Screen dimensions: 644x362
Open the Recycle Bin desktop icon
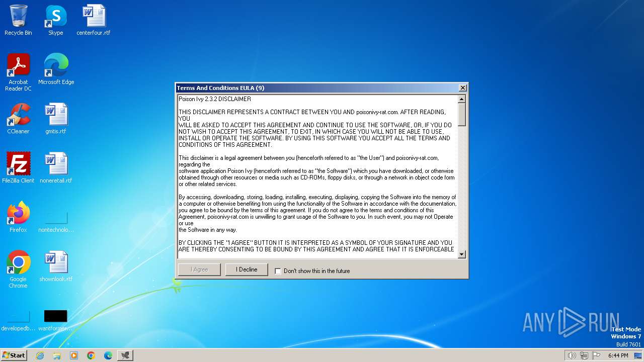point(18,20)
